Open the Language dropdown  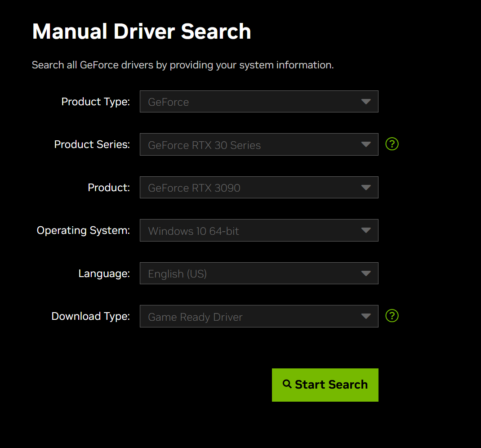click(259, 273)
